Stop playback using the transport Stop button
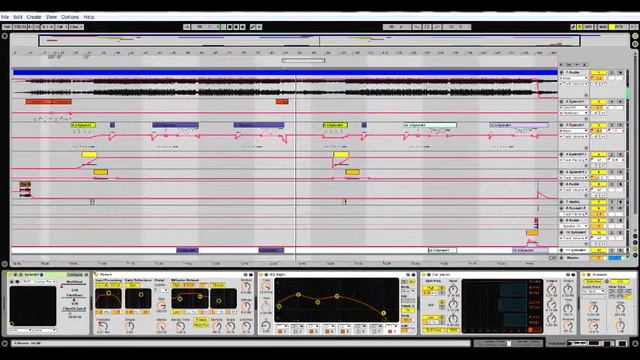The height and width of the screenshot is (360, 640). click(229, 27)
